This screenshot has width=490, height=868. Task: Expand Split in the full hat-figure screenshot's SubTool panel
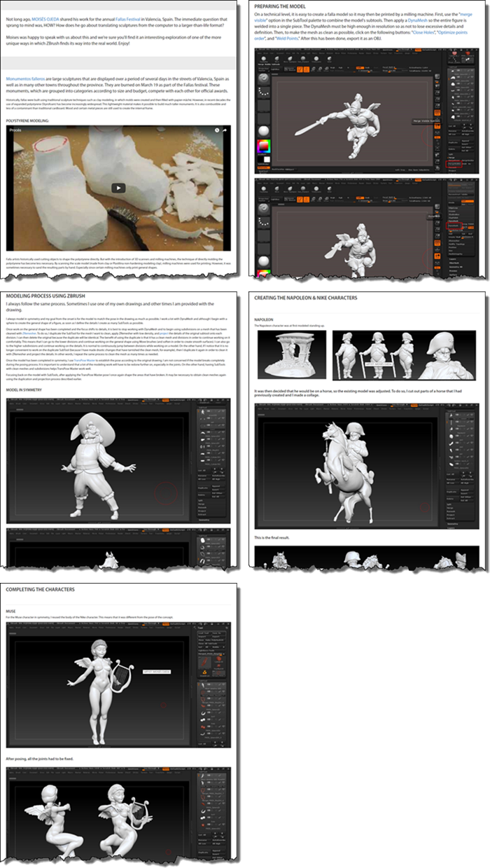click(202, 500)
